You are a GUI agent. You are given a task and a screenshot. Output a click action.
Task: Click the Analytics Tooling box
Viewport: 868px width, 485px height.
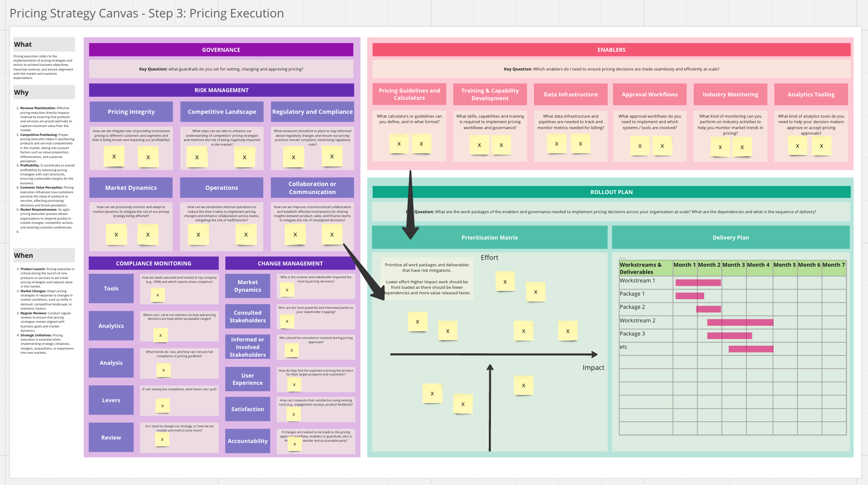811,94
